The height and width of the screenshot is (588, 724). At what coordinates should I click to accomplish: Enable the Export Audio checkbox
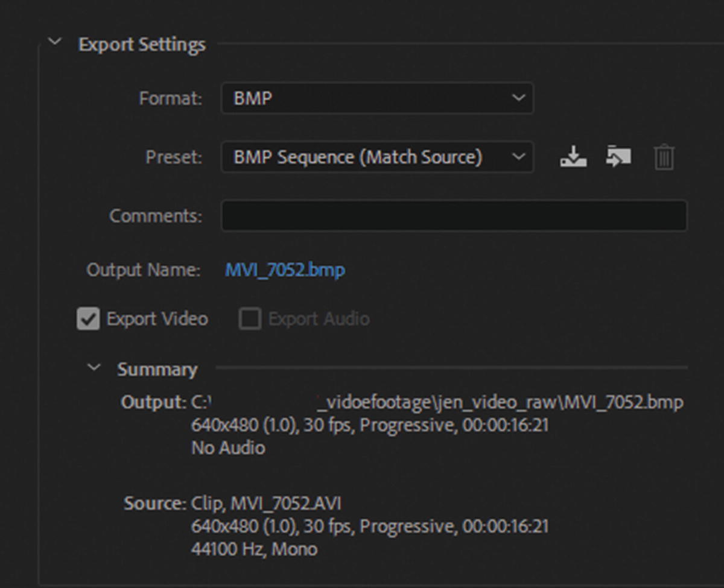(250, 319)
